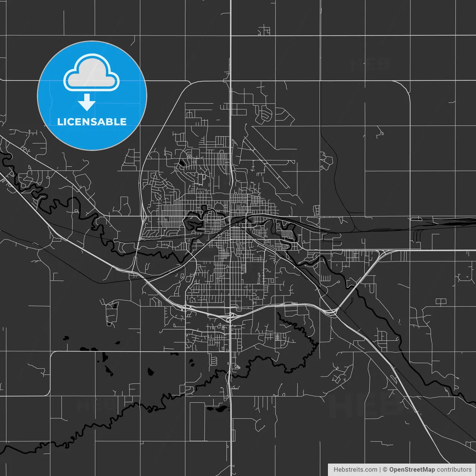Image resolution: width=476 pixels, height=476 pixels.
Task: Click the copyright symbol in the attribution bar
Action: (x=385, y=469)
